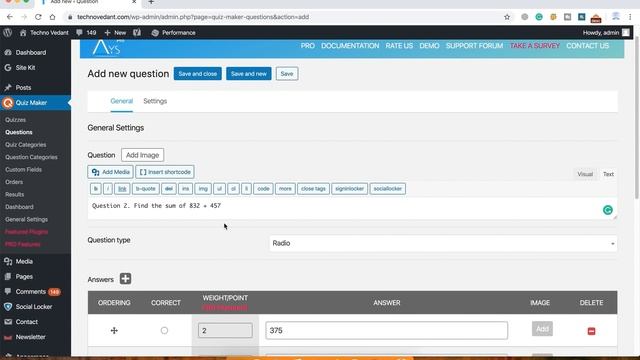Click PRO link in plugin header
Image resolution: width=640 pixels, height=360 pixels.
(308, 46)
